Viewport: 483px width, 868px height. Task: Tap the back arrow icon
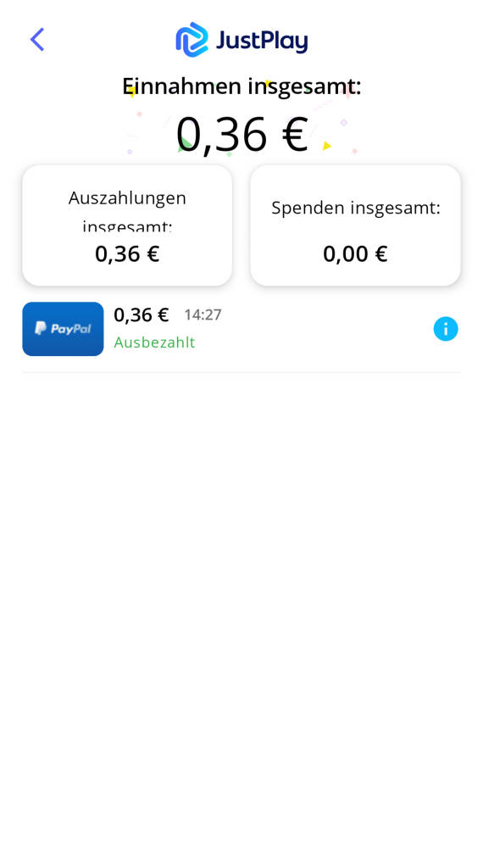(x=36, y=40)
